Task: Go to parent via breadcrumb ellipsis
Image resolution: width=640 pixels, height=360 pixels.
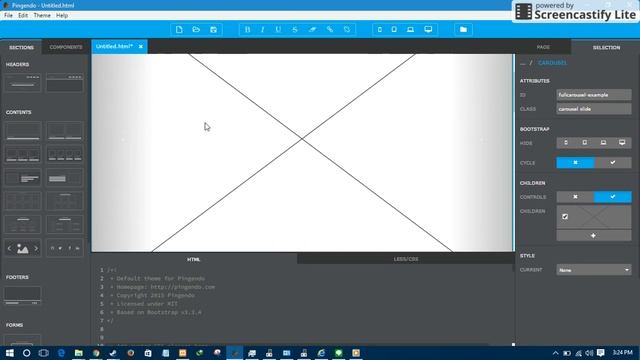Action: pyautogui.click(x=522, y=63)
